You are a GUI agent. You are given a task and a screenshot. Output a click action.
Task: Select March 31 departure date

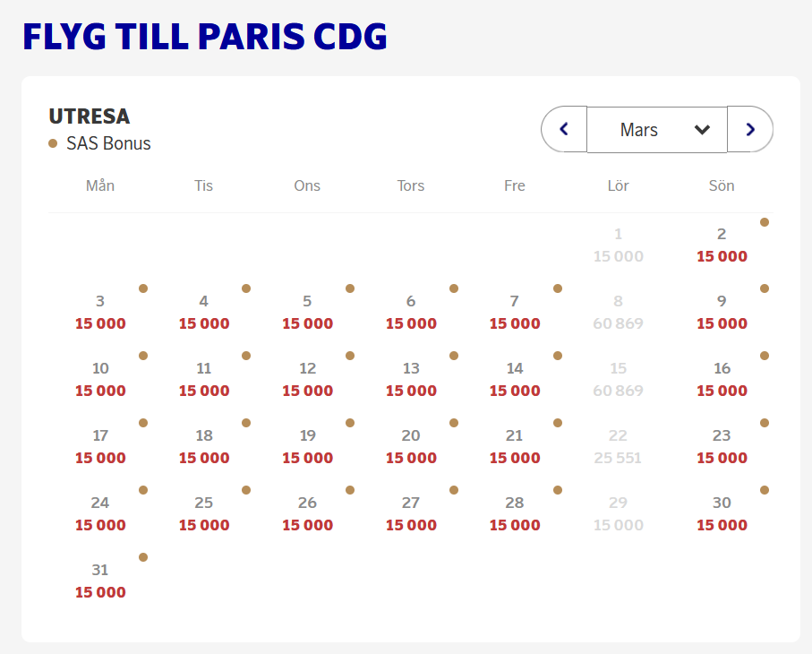tap(100, 581)
